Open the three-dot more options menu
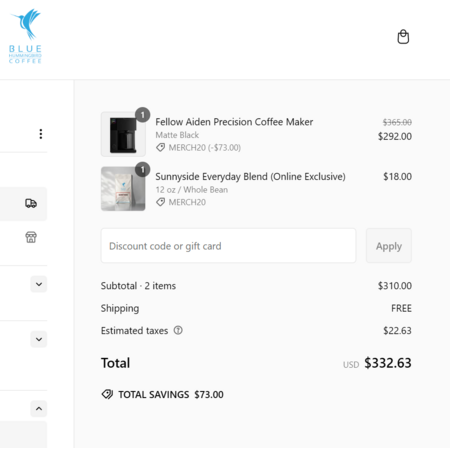Viewport: 450px width, 450px height. tap(41, 134)
